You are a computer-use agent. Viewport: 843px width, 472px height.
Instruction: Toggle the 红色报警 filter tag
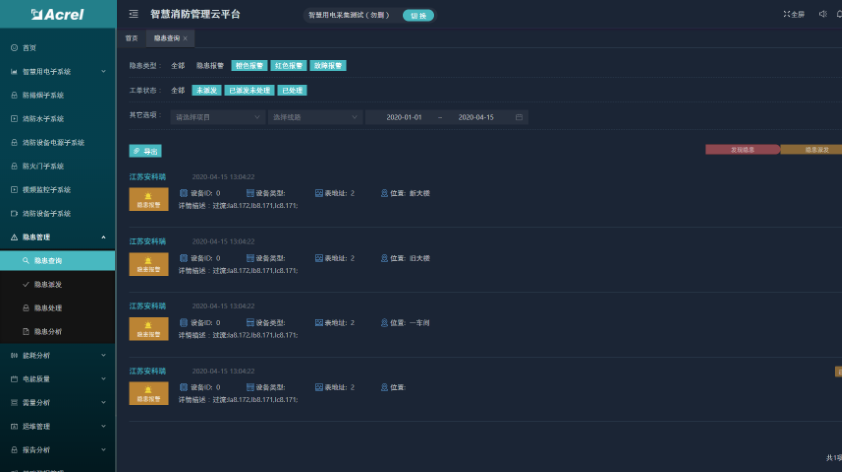click(288, 65)
